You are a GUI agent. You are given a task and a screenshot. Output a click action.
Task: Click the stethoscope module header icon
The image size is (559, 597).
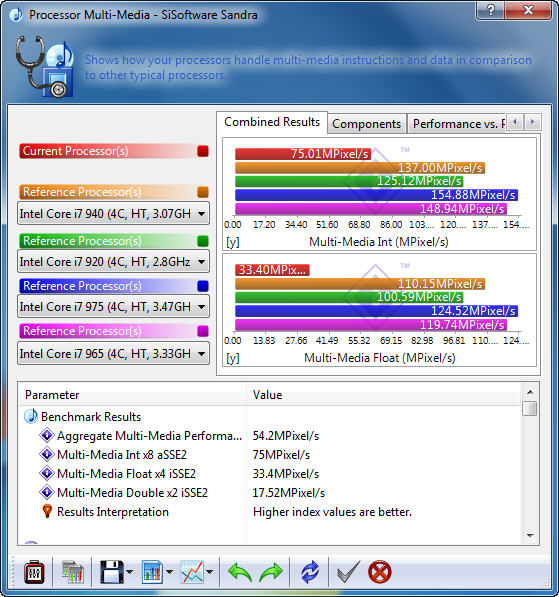(x=45, y=67)
